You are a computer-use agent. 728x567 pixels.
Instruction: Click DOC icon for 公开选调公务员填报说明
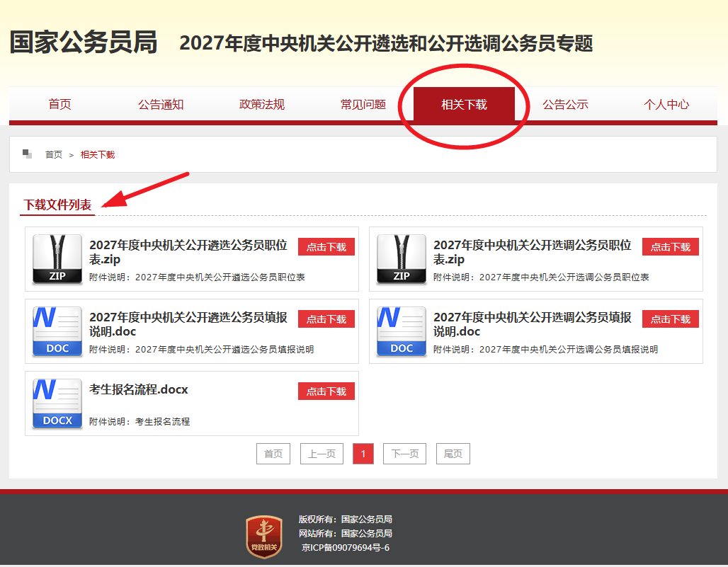coord(402,331)
